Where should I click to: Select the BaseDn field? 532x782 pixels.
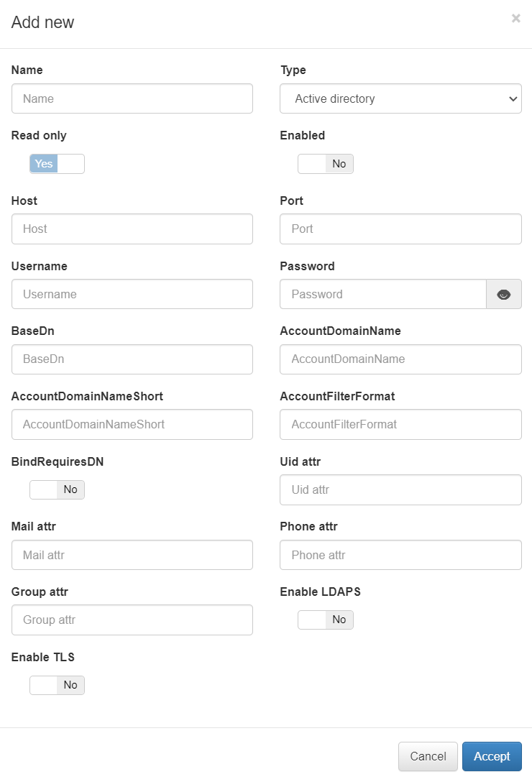[132, 359]
